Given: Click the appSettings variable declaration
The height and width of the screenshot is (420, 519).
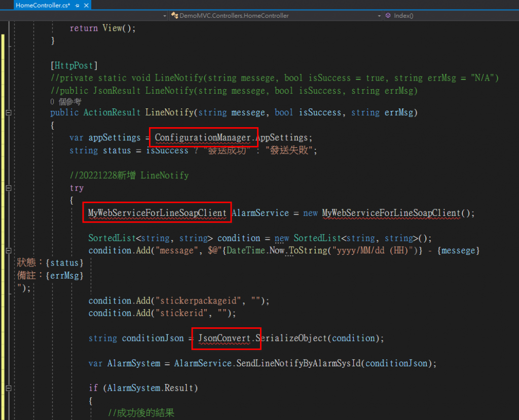Looking at the screenshot, I should pos(115,138).
